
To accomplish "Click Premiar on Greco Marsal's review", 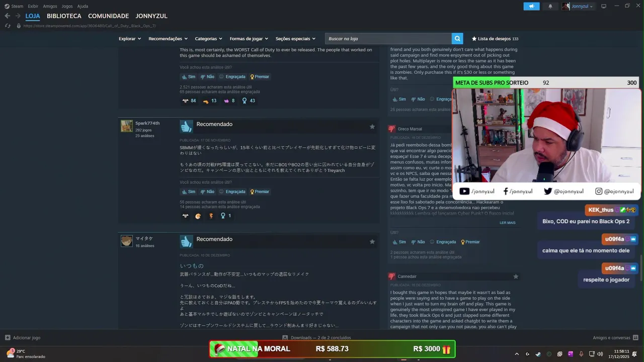I will click(470, 242).
